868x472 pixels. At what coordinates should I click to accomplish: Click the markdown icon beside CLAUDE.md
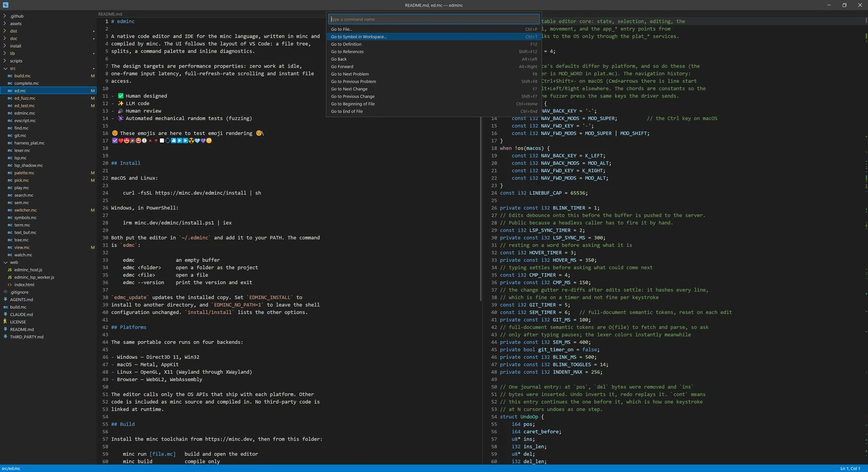click(x=6, y=314)
